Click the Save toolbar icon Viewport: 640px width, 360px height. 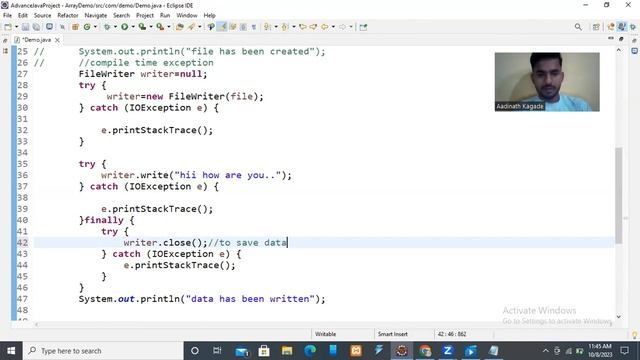click(x=25, y=27)
